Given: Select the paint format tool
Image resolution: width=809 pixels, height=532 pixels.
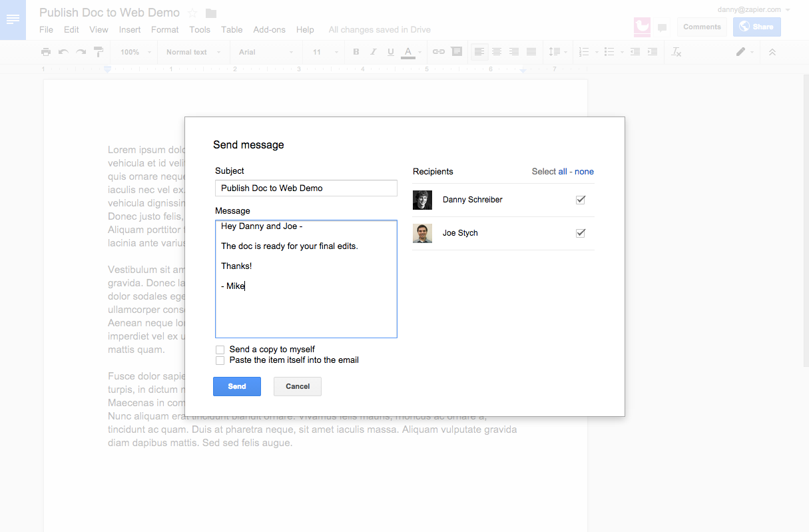Looking at the screenshot, I should pos(99,52).
